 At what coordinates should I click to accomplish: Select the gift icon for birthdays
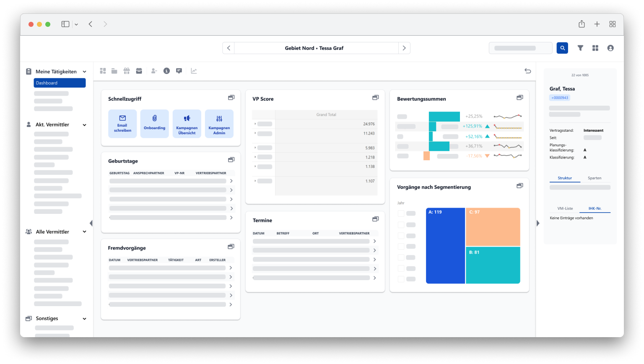127,71
